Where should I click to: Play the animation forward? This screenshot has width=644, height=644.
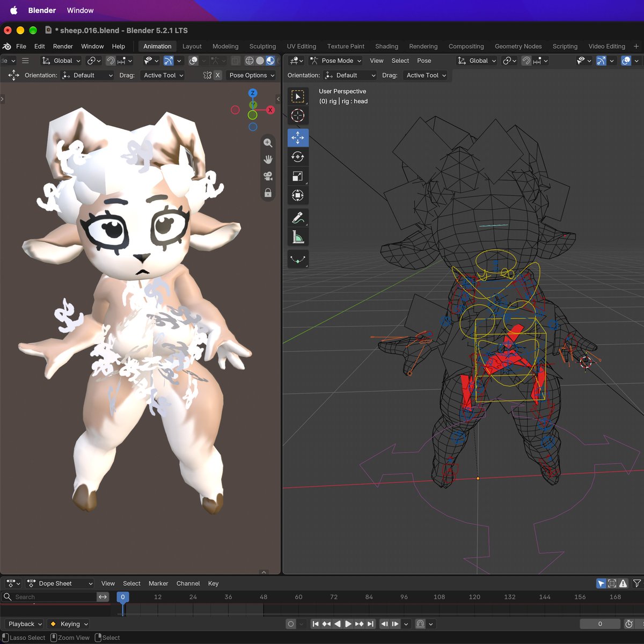pyautogui.click(x=348, y=624)
